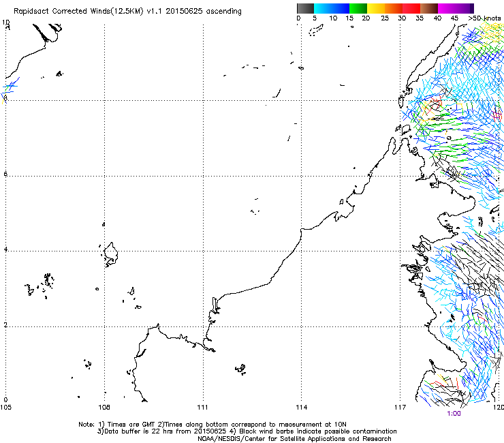Click the '>50 knots' legend label
This screenshot has height=443, width=504.
484,18
